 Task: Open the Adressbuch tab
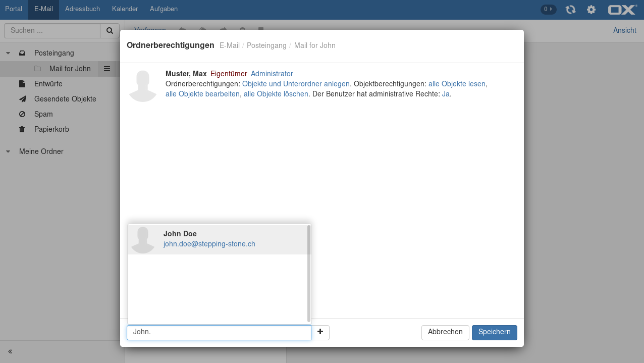pyautogui.click(x=82, y=9)
